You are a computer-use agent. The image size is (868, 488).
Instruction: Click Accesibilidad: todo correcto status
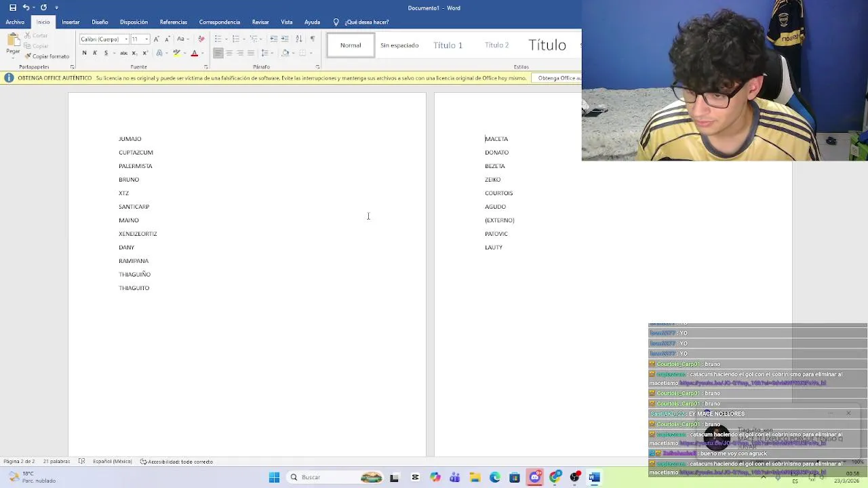(x=176, y=462)
